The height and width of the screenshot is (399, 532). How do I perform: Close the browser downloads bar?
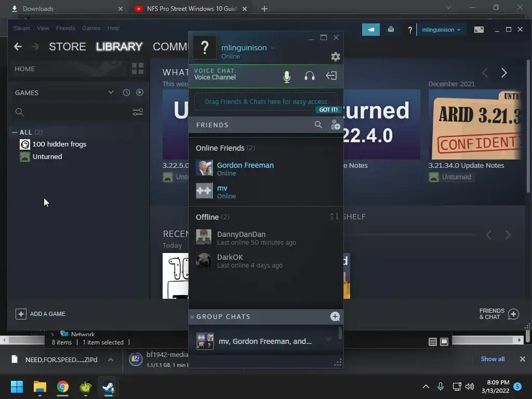point(523,359)
